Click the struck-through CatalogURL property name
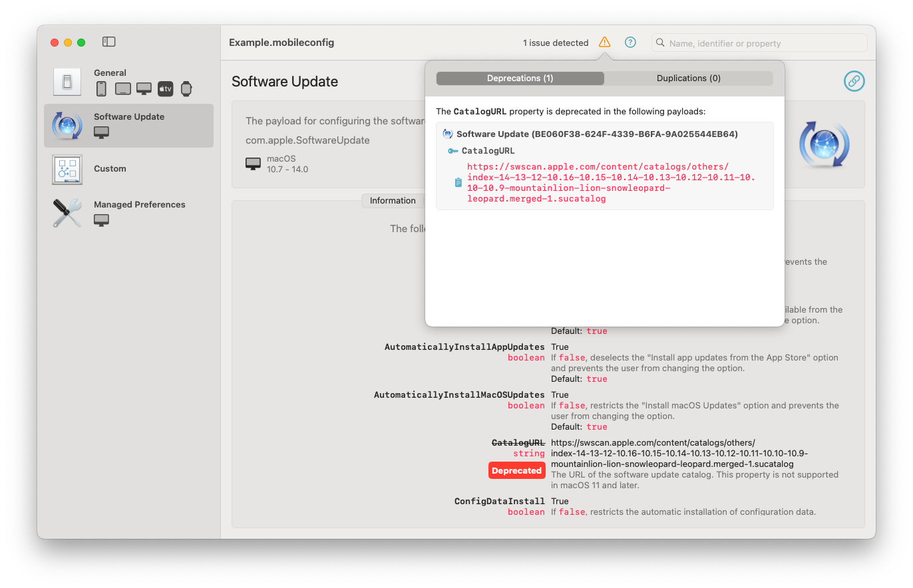 tap(518, 443)
